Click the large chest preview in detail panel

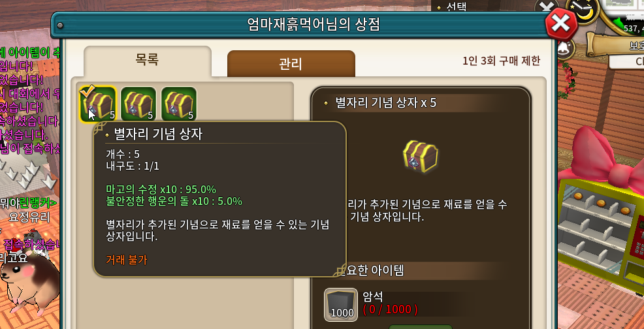(x=421, y=157)
